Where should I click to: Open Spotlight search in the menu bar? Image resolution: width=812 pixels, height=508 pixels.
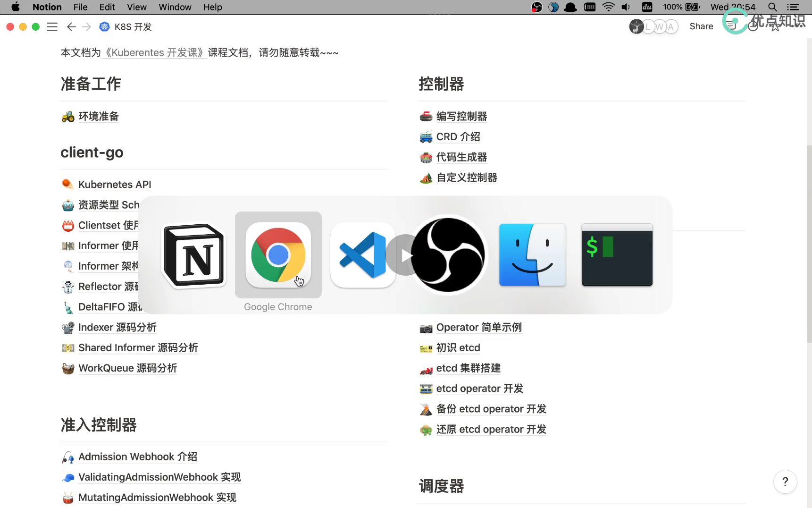772,7
